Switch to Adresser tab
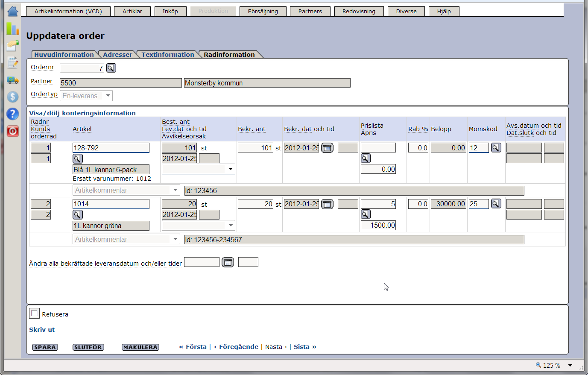The image size is (588, 375). point(117,54)
